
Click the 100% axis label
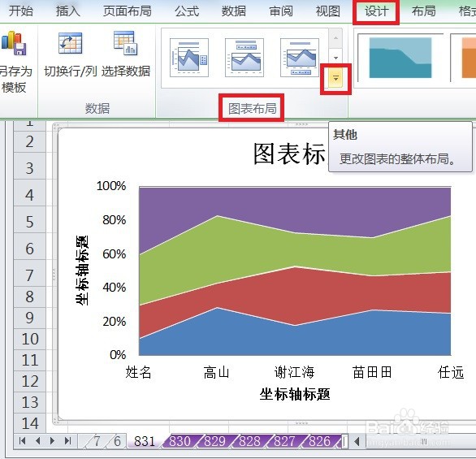point(111,186)
